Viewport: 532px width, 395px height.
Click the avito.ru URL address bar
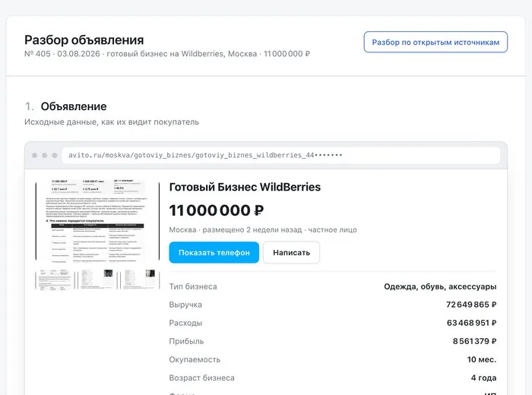point(281,155)
